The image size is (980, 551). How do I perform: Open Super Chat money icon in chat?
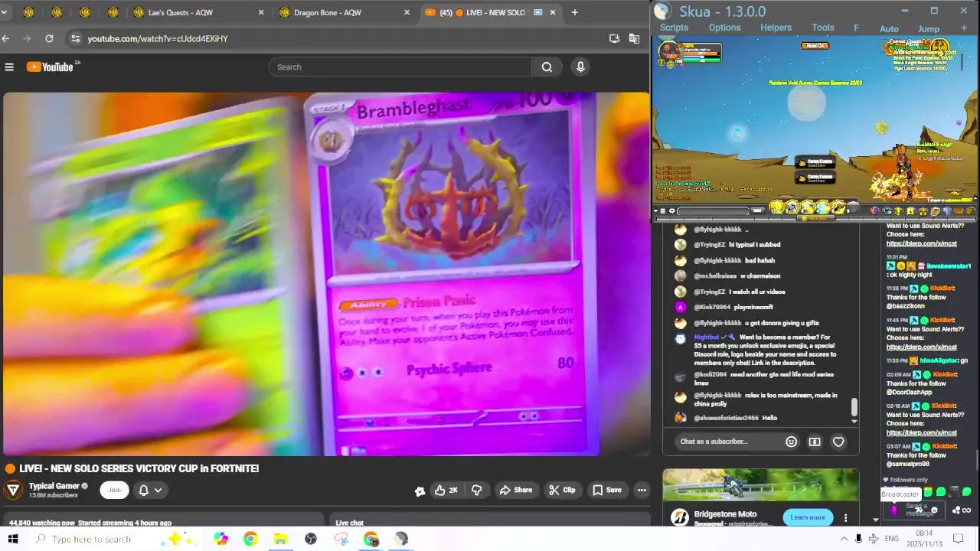(x=815, y=442)
